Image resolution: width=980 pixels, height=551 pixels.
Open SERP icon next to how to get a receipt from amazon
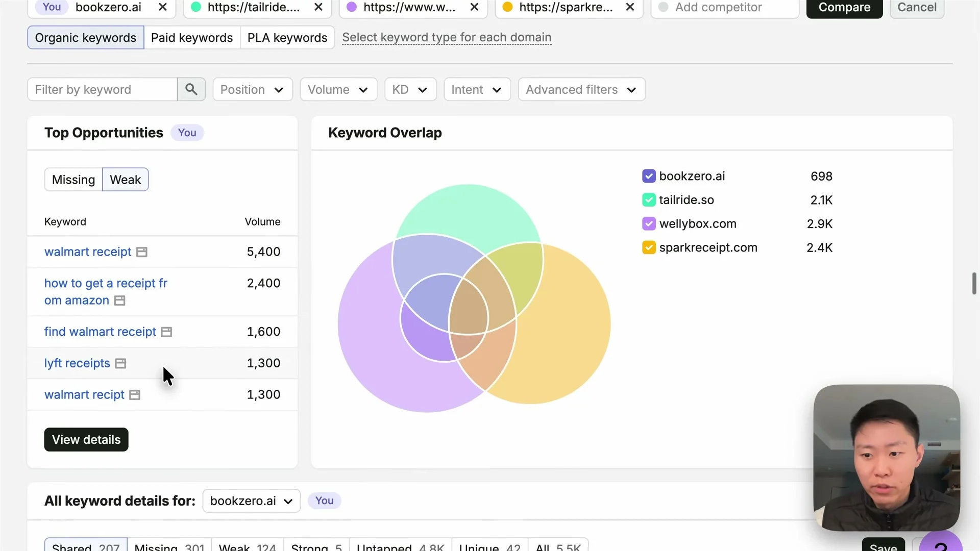(x=119, y=300)
